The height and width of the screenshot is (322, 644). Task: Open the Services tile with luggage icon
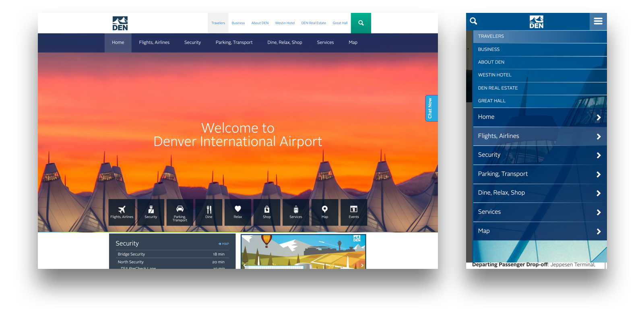click(x=296, y=212)
